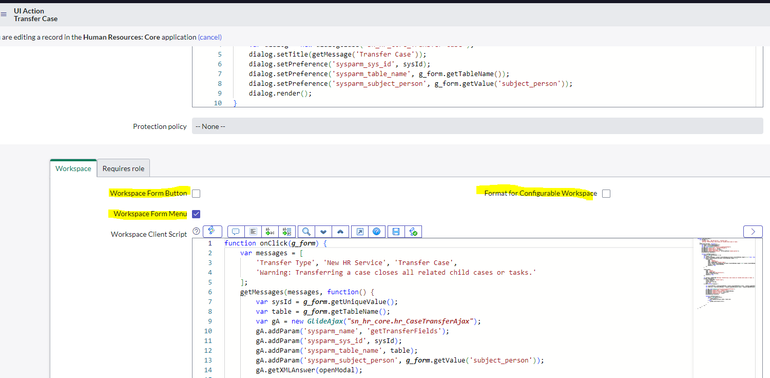Click the cancel link in application banner
770x378 pixels.
coord(210,37)
